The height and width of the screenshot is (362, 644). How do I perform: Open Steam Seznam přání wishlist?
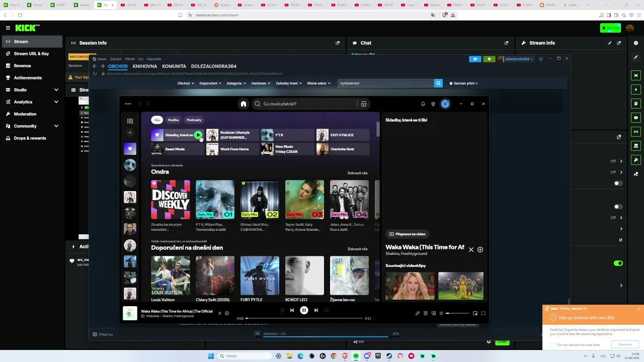(463, 83)
